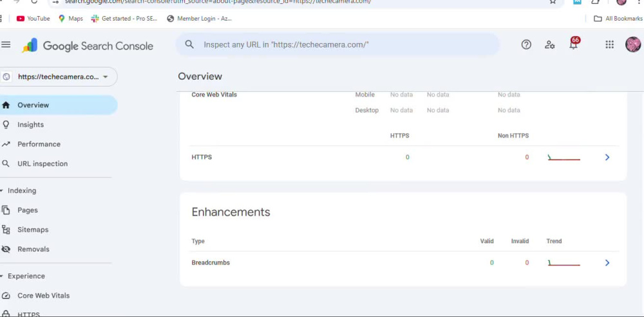Click the Invalid column header

pos(520,241)
